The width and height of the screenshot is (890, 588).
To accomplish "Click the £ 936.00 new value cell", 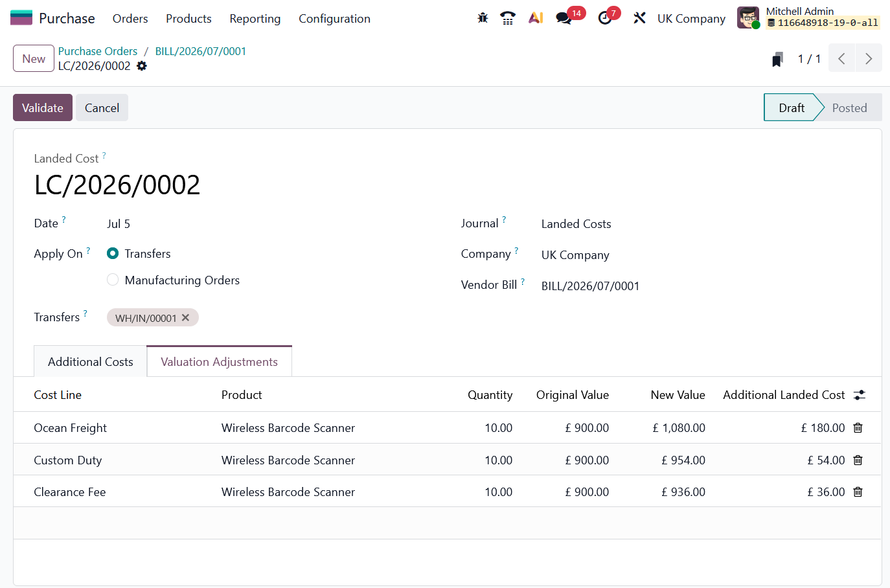I will [683, 492].
